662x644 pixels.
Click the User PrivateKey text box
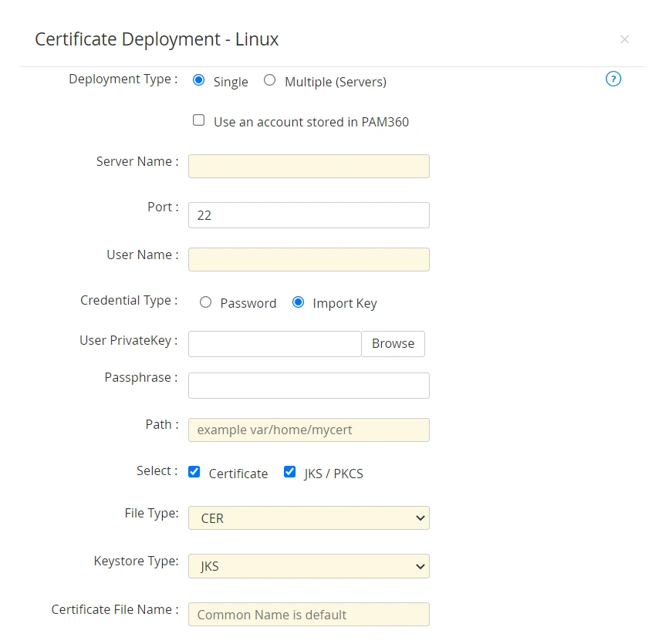click(274, 343)
